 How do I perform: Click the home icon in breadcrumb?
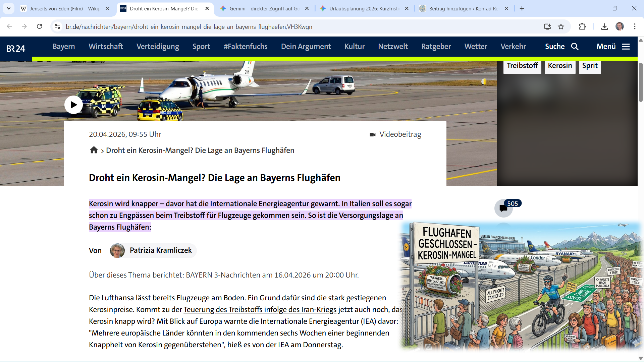(x=94, y=150)
